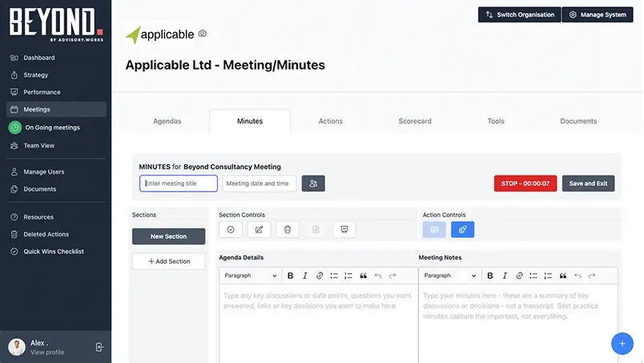644x363 pixels.
Task: Click the Enter meeting title field
Action: 179,184
